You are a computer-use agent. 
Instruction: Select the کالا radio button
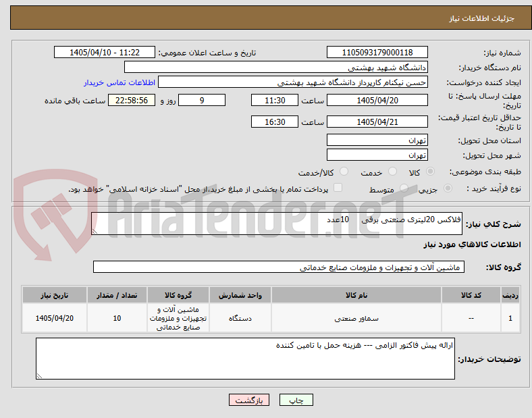(430, 172)
